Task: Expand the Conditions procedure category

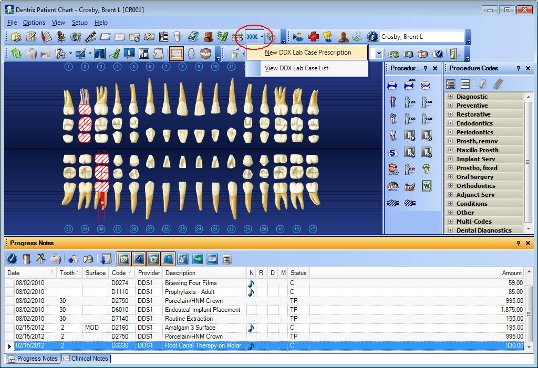Action: click(451, 204)
